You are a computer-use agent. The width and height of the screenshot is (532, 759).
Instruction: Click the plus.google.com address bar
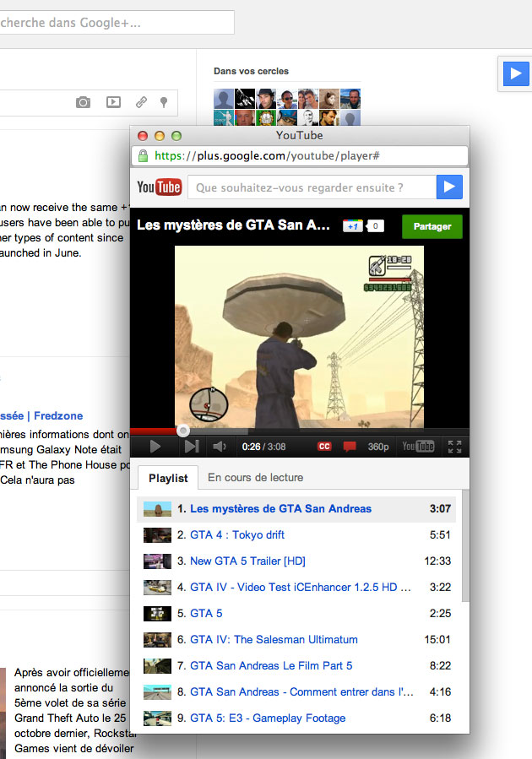tap(300, 155)
